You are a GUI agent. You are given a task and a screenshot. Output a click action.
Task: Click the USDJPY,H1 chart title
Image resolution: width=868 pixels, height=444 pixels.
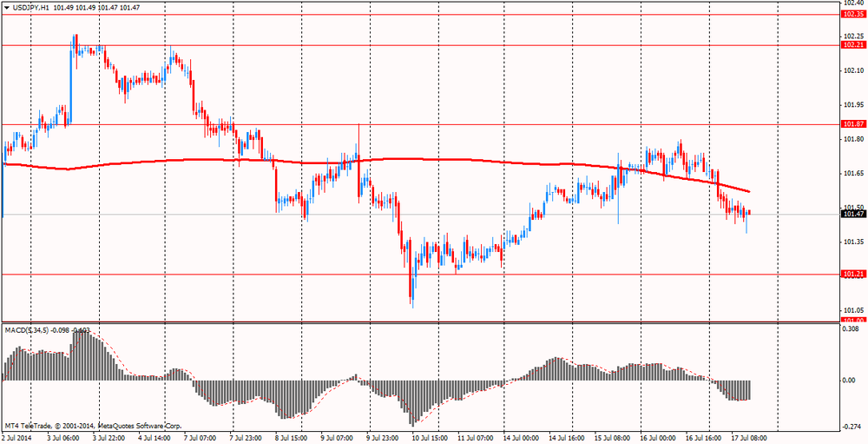coord(30,7)
